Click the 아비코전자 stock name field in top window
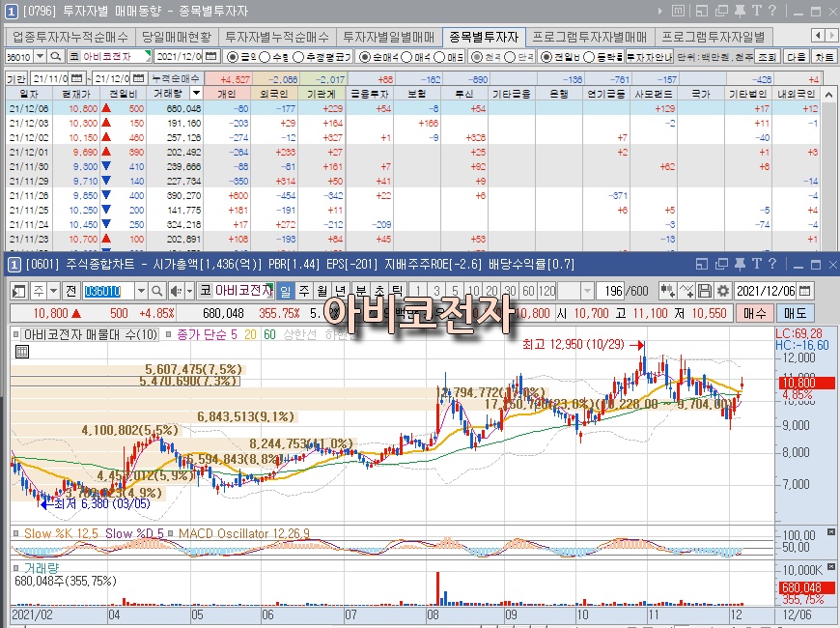Screen dimensions: 840x628 coord(109,56)
